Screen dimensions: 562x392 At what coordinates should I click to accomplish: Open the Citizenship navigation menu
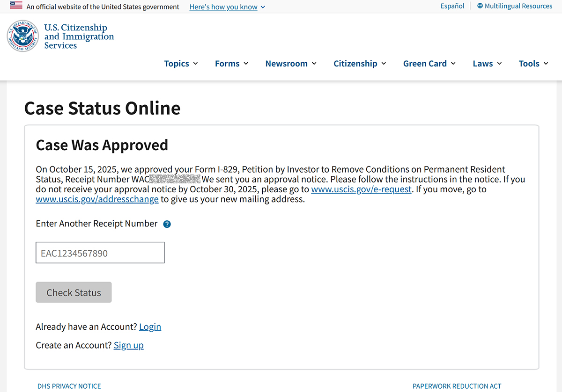tap(360, 64)
